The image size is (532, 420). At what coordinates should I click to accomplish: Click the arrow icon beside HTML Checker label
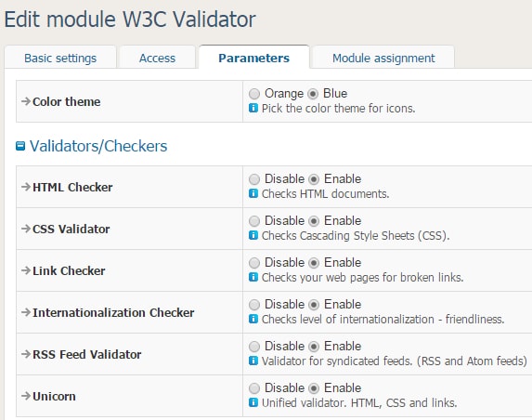tap(26, 187)
